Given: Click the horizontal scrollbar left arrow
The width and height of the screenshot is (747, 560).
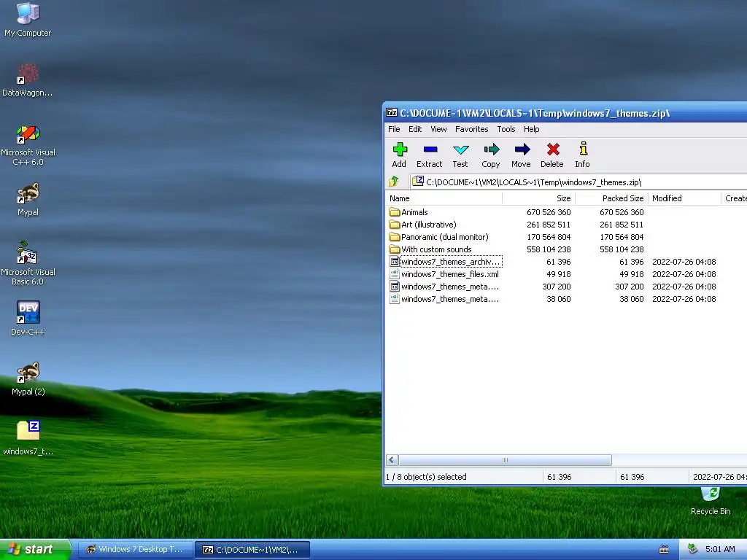Looking at the screenshot, I should tap(392, 460).
